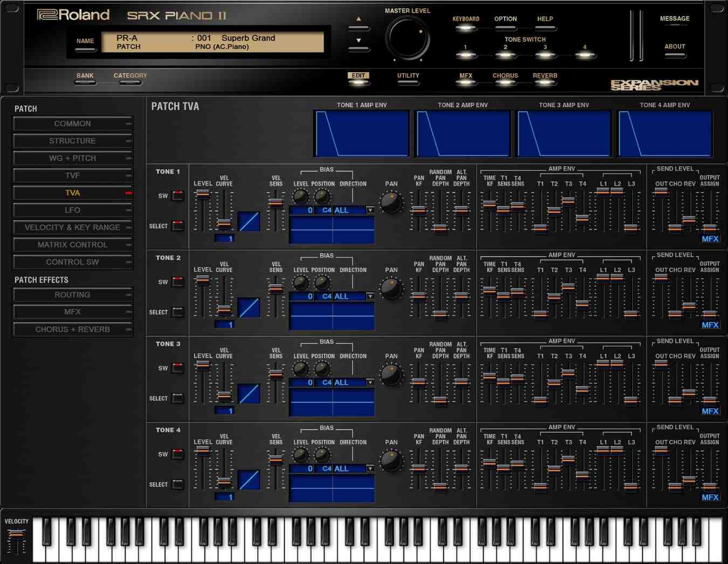728x564 pixels.
Task: Open the ROUTING section under Patch Effects
Action: tap(73, 294)
